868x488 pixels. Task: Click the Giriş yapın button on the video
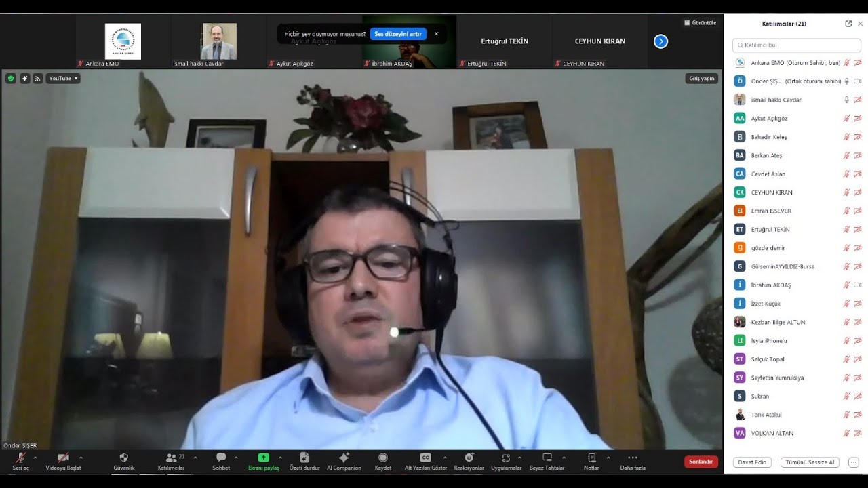[x=702, y=79]
